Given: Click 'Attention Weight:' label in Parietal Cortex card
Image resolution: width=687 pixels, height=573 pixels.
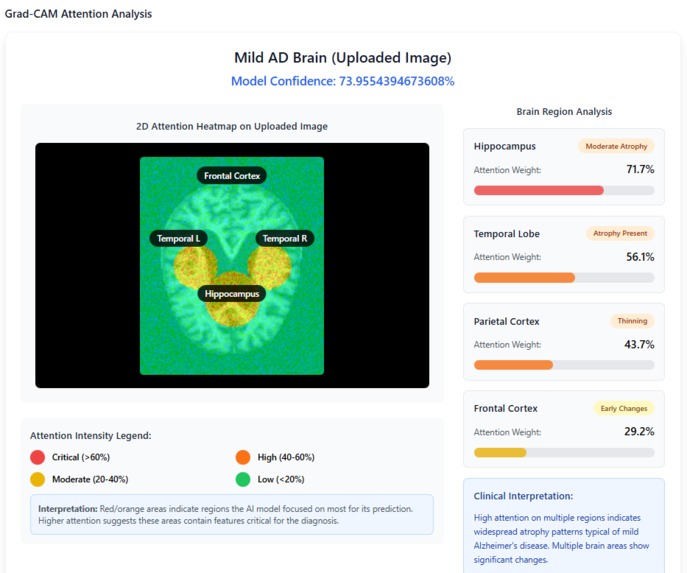Looking at the screenshot, I should point(507,345).
